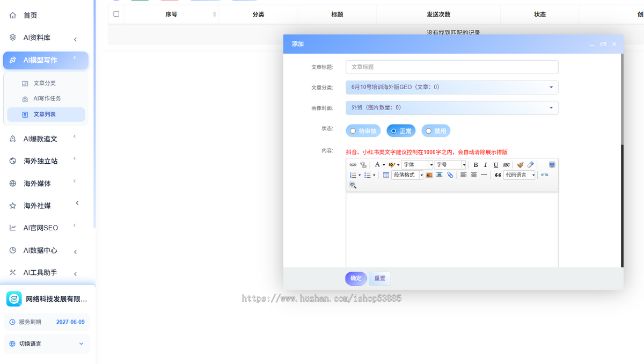644x364 pixels.
Task: Click the single image upload icon
Action: point(429,175)
